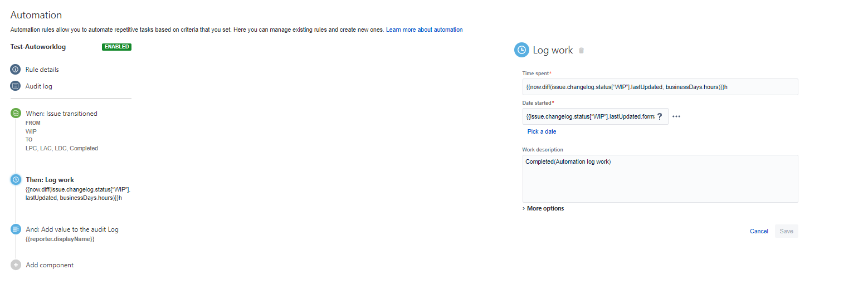Open the Audit log icon
The height and width of the screenshot is (289, 868).
16,86
